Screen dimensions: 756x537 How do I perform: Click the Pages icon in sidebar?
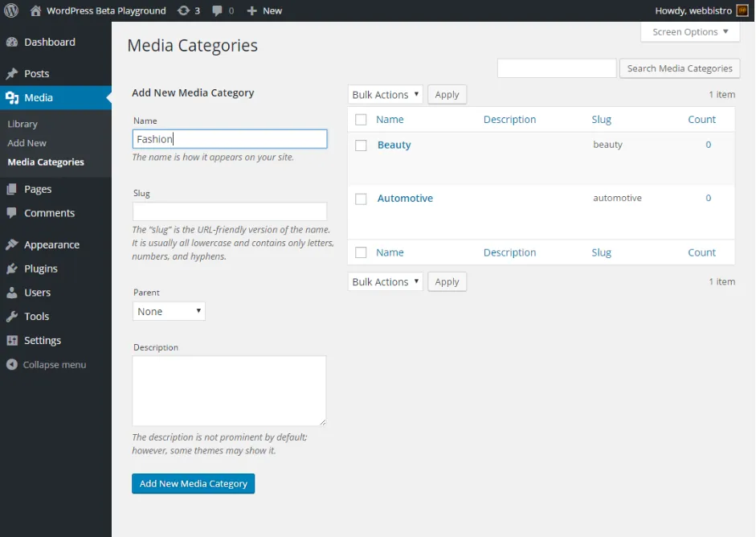[12, 189]
